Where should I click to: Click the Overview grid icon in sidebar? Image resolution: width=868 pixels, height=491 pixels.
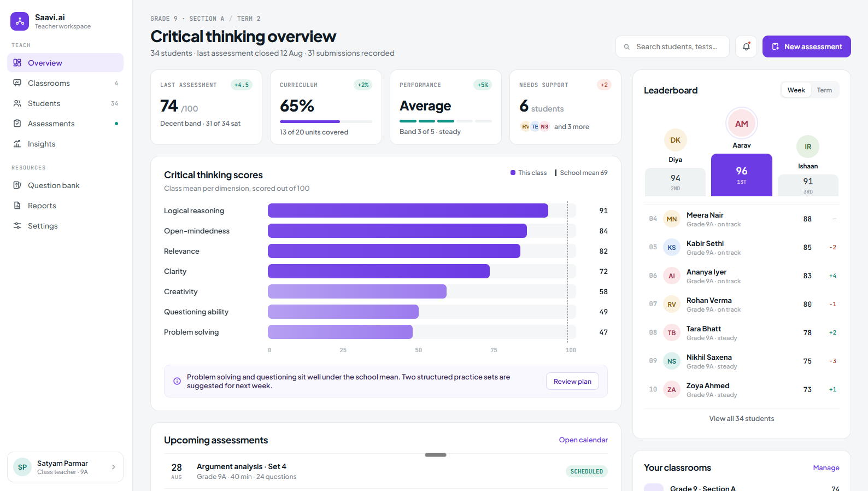[x=17, y=63]
